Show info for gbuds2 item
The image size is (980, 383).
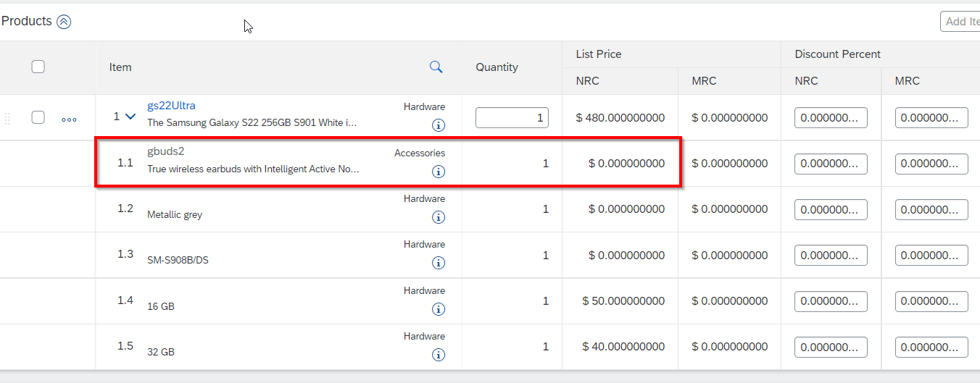pos(439,172)
